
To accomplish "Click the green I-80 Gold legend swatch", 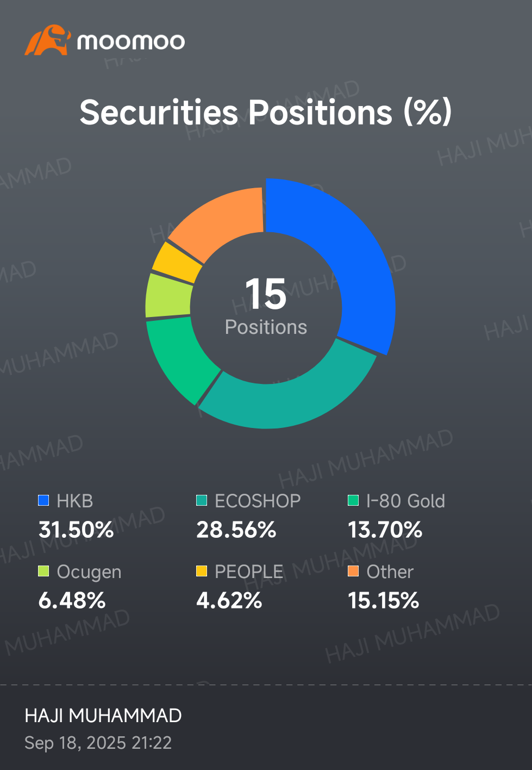I will pyautogui.click(x=353, y=500).
